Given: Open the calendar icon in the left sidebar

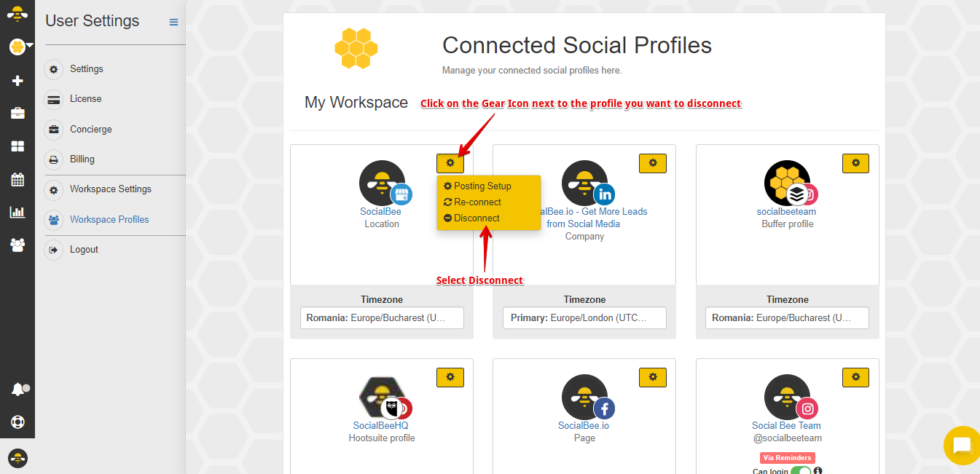Looking at the screenshot, I should 17,179.
